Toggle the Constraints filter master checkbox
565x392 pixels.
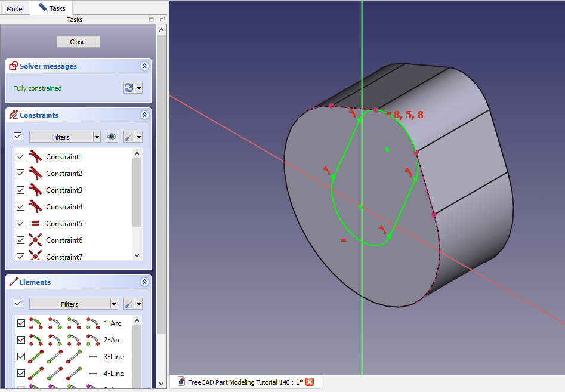coord(17,137)
